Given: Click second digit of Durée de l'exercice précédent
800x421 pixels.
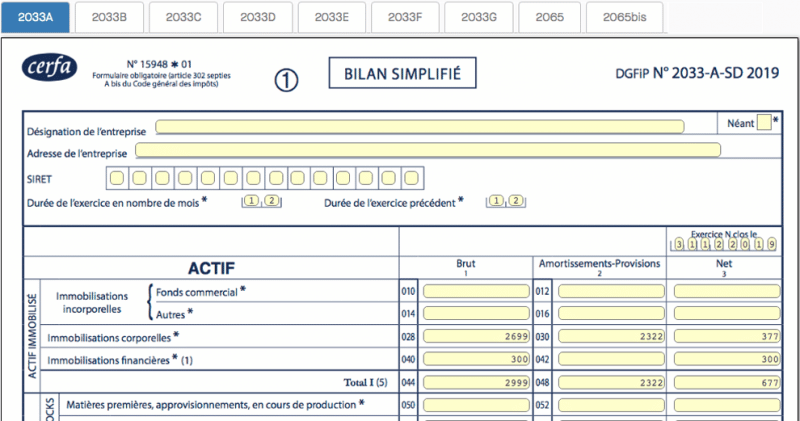Looking at the screenshot, I should tap(516, 201).
